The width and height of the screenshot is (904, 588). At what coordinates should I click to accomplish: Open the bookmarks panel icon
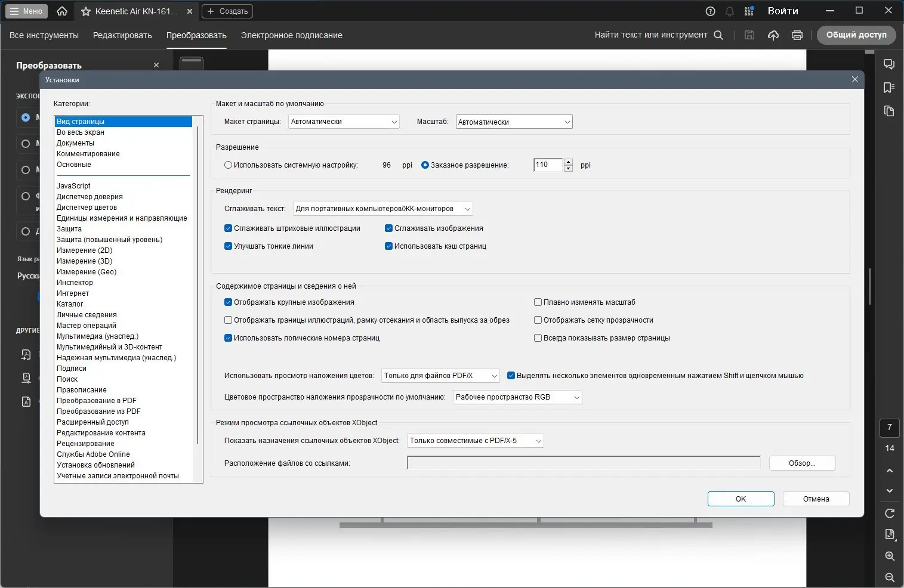pyautogui.click(x=888, y=87)
